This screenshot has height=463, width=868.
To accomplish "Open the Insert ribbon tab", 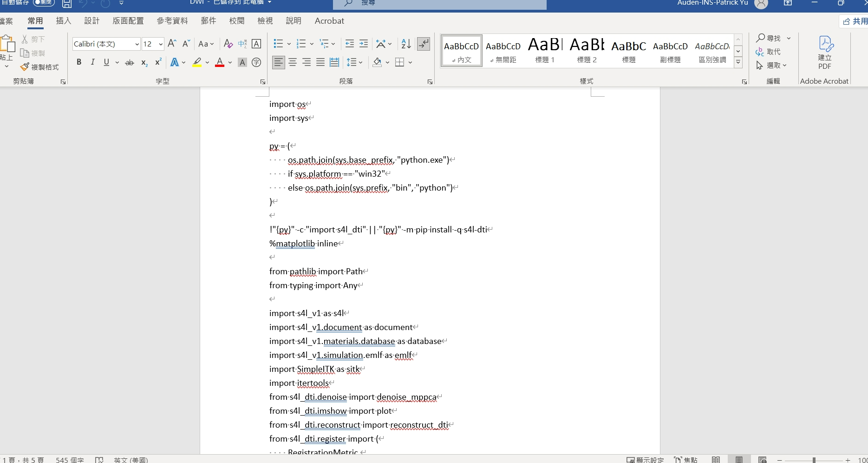I will 63,21.
